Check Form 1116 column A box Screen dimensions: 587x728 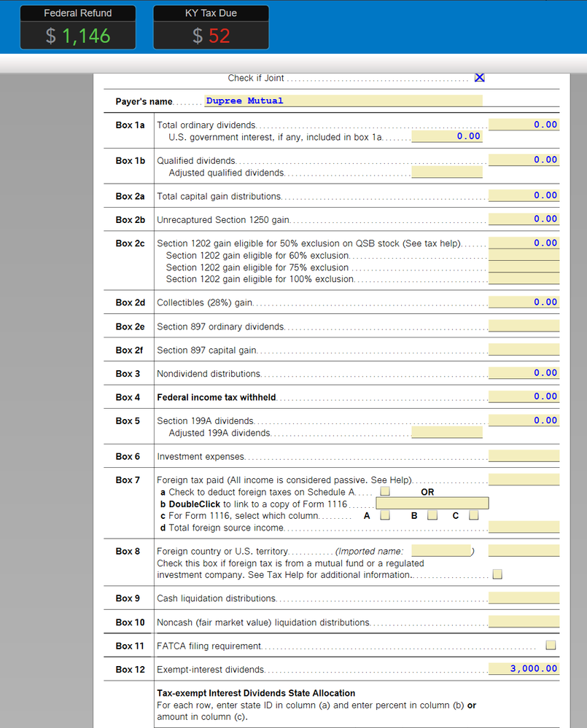(385, 515)
